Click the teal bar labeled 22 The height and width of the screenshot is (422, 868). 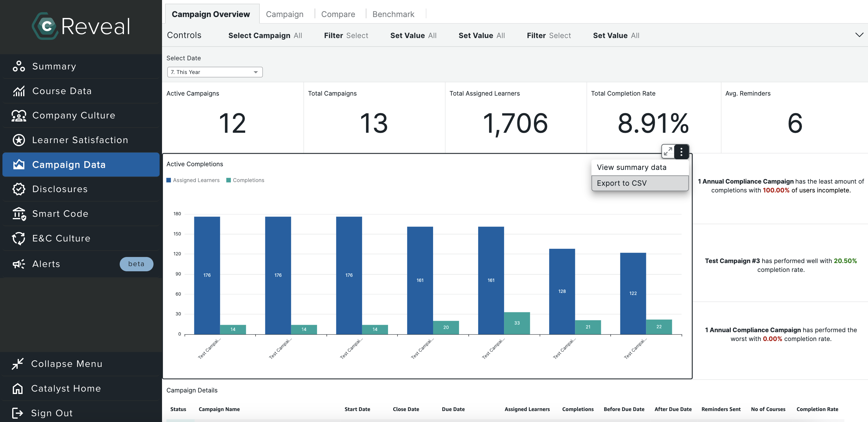pos(659,327)
